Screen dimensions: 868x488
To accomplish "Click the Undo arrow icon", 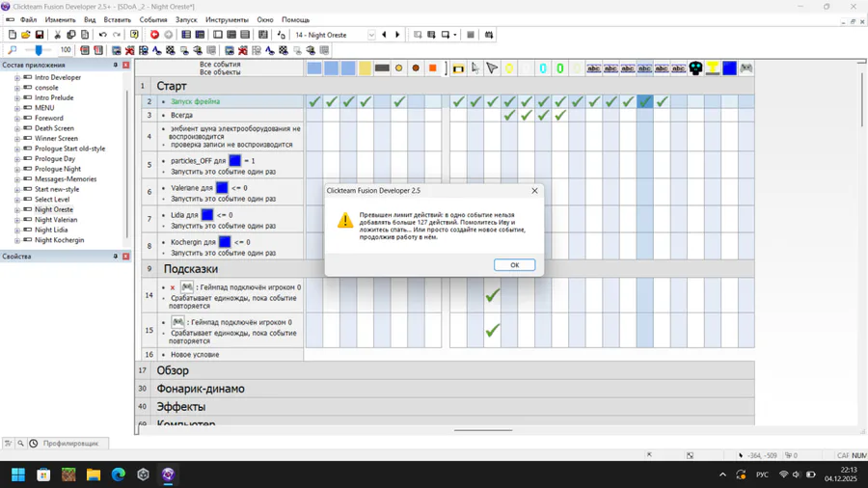I will 102,35.
